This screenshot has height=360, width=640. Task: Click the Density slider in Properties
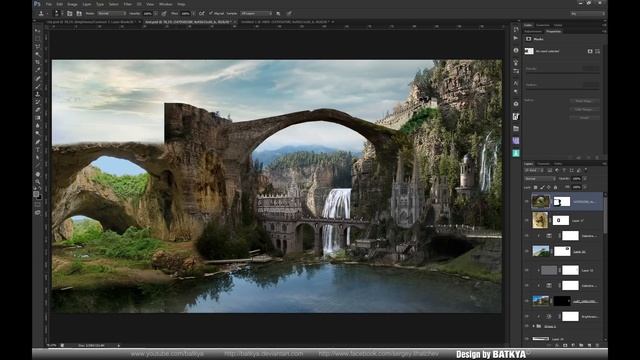[563, 73]
